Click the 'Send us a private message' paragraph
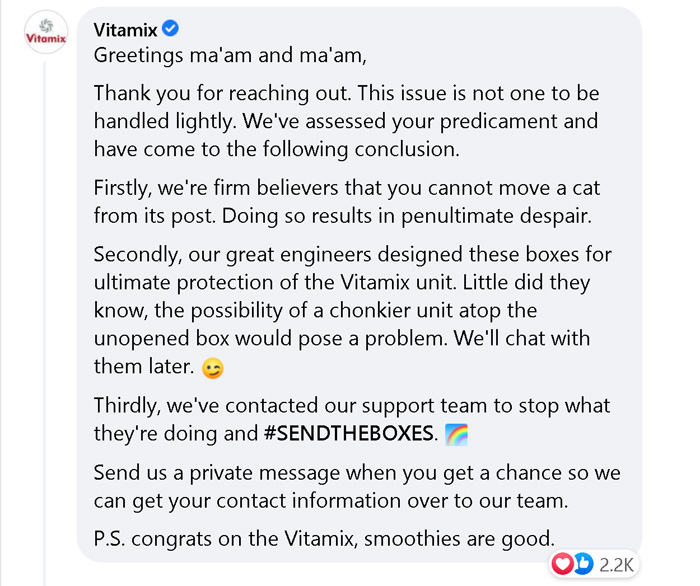This screenshot has width=700, height=586. [345, 485]
